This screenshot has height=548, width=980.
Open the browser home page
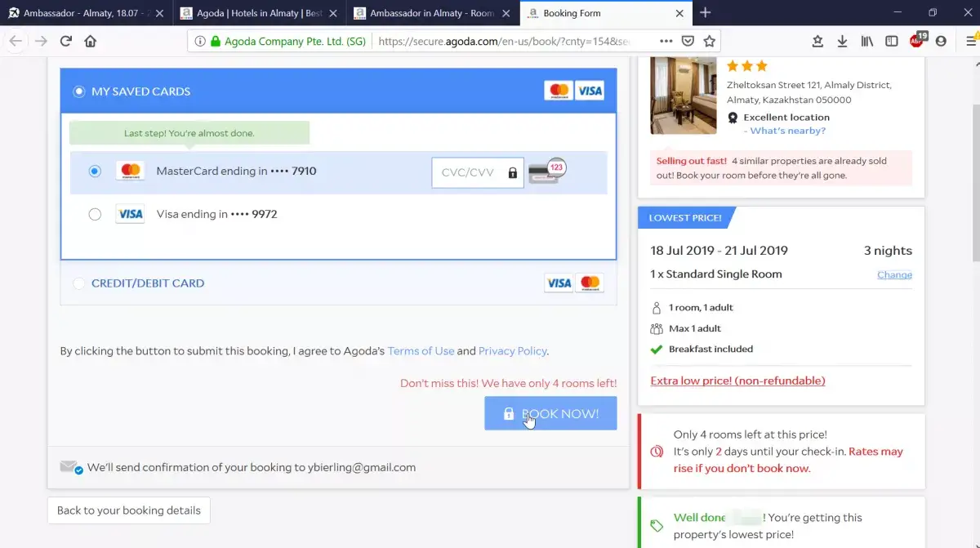coord(91,41)
